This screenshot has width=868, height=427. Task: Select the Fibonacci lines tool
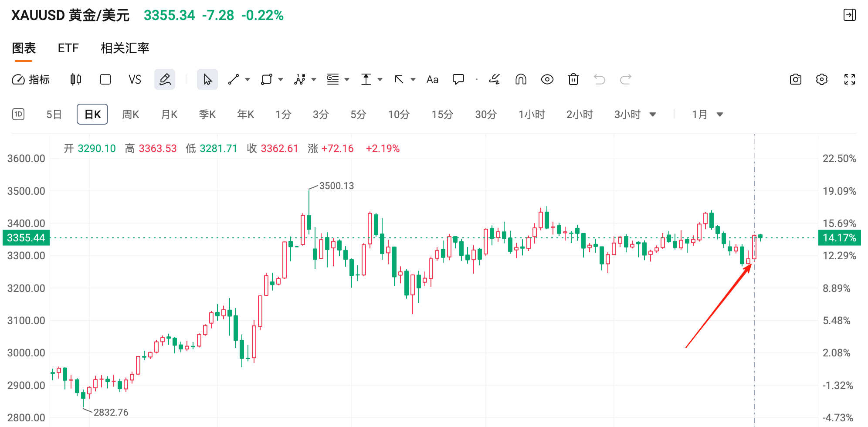333,79
